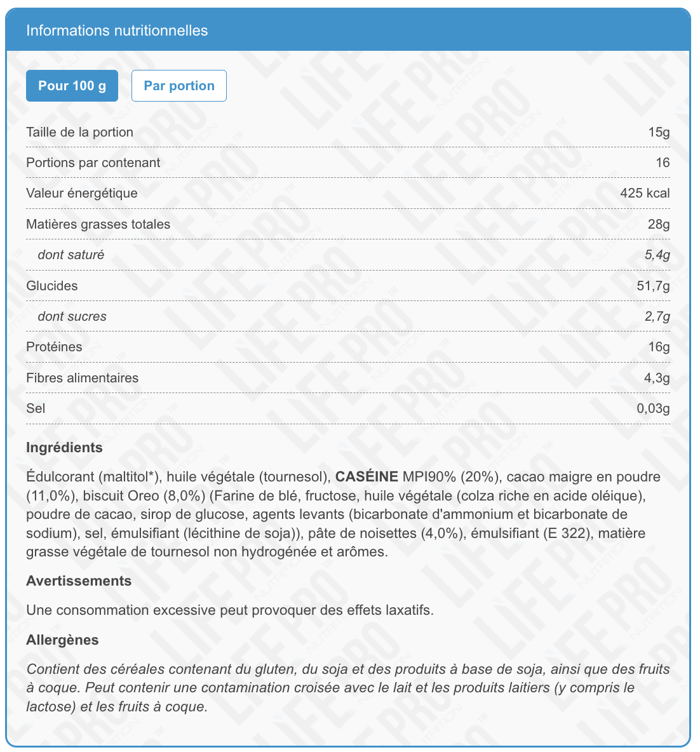Select the 'Pour 100 g' tab
The width and height of the screenshot is (700, 752).
(72, 86)
